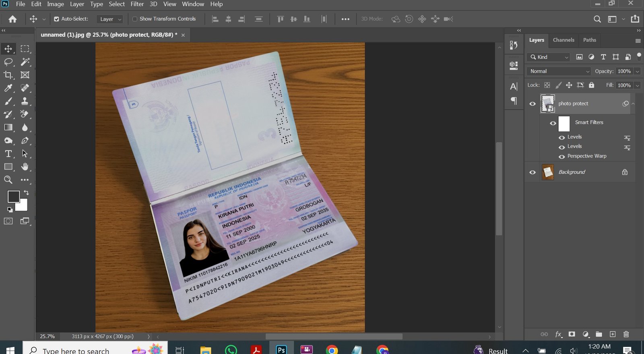Select the Rectangular Marquee tool

tap(25, 49)
